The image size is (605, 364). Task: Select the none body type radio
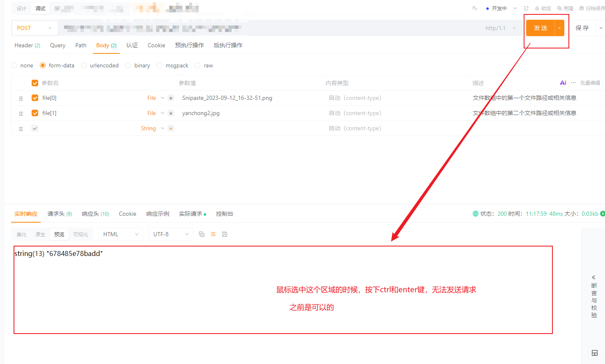pyautogui.click(x=14, y=65)
